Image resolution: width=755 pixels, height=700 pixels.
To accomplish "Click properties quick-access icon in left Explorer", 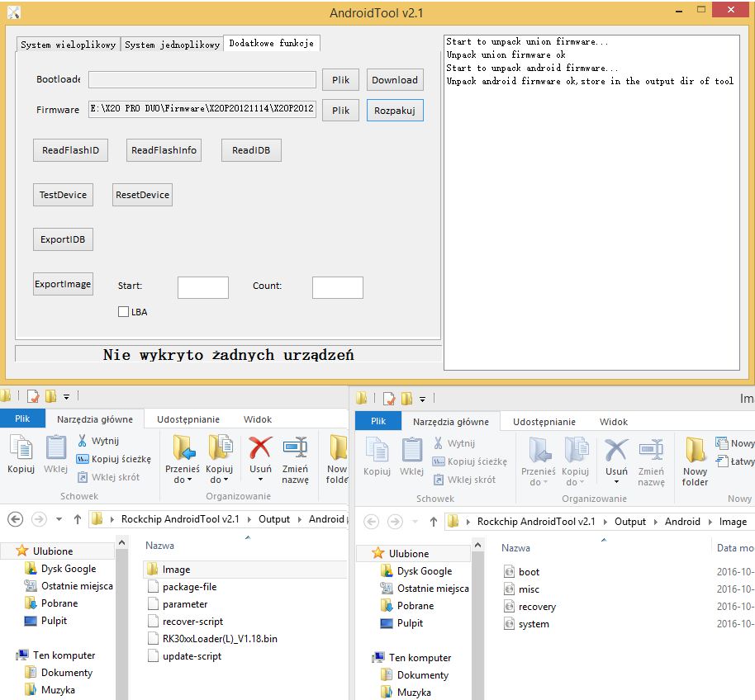I will click(x=33, y=396).
